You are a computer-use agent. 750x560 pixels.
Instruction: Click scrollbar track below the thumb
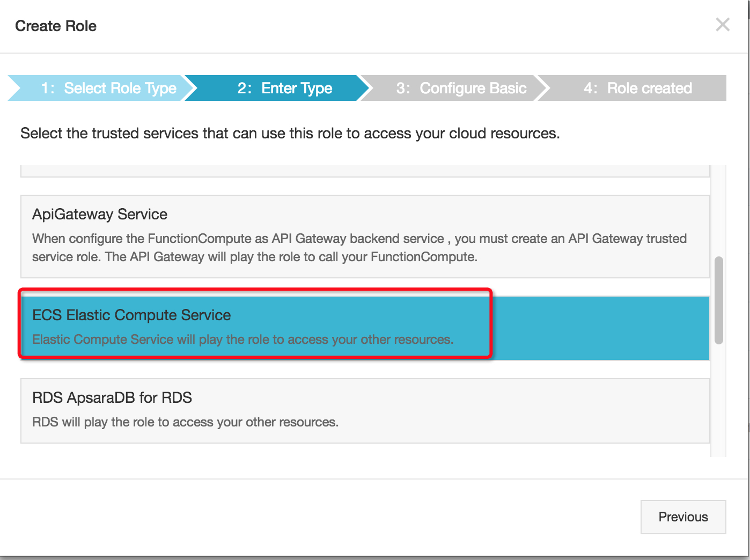click(718, 402)
